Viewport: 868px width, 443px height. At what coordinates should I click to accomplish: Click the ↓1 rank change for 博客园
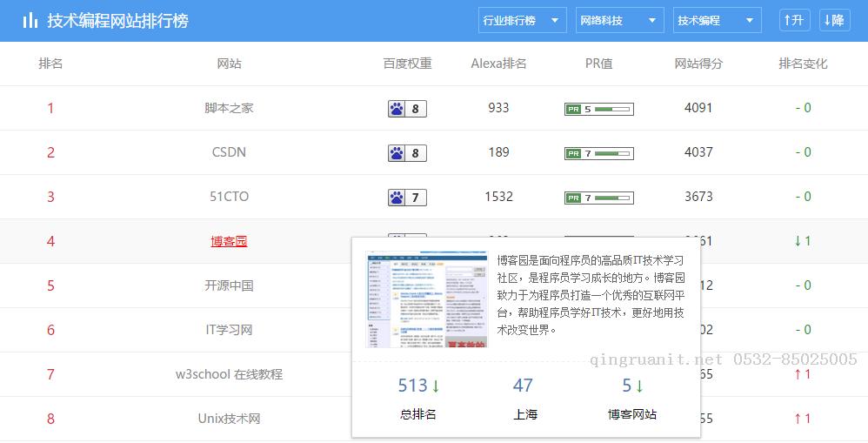point(803,241)
